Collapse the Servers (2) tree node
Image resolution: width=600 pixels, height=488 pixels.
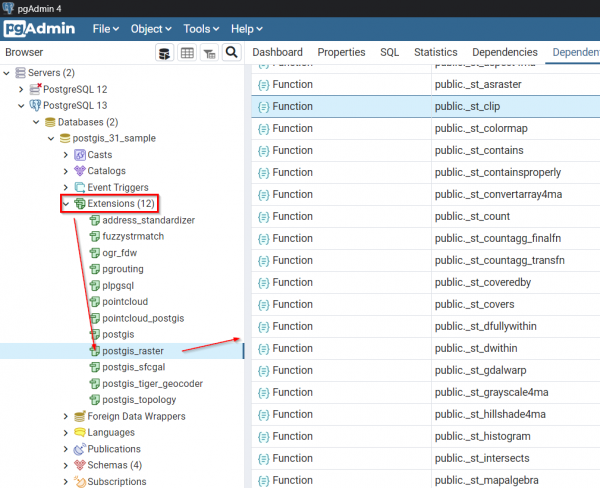7,73
